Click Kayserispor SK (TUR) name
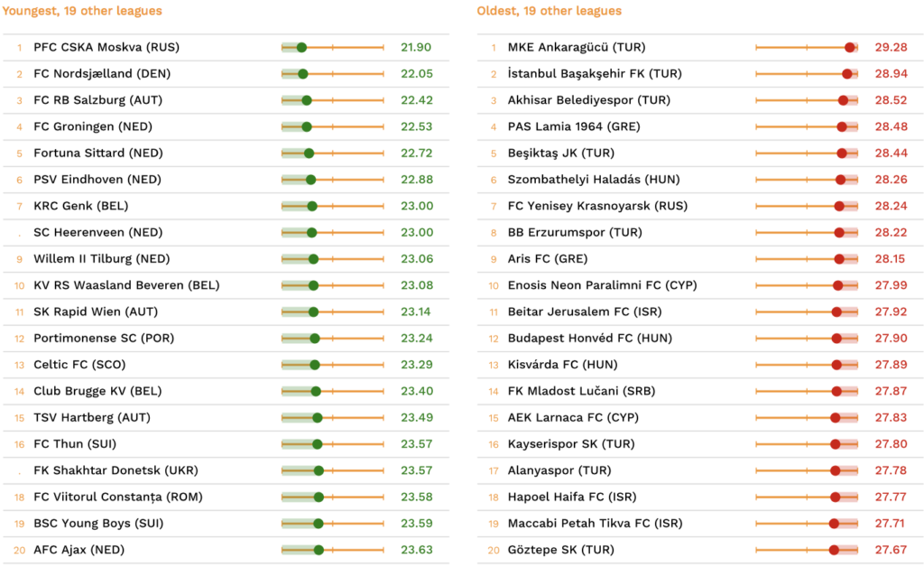This screenshot has width=924, height=567. pyautogui.click(x=571, y=444)
